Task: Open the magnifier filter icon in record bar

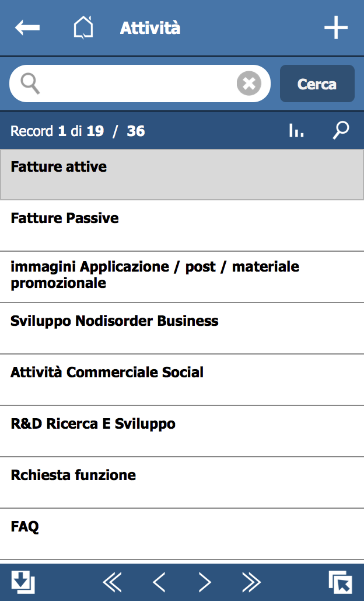Action: [x=340, y=130]
